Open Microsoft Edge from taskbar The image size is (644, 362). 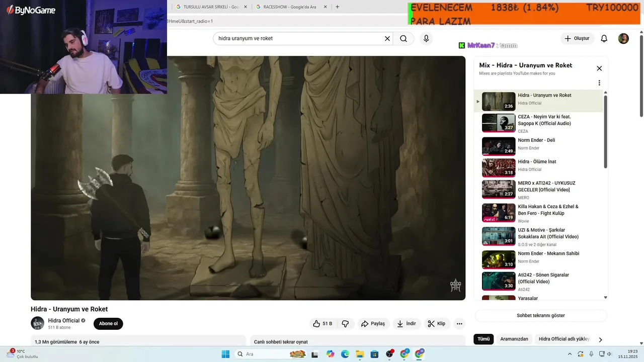(345, 354)
